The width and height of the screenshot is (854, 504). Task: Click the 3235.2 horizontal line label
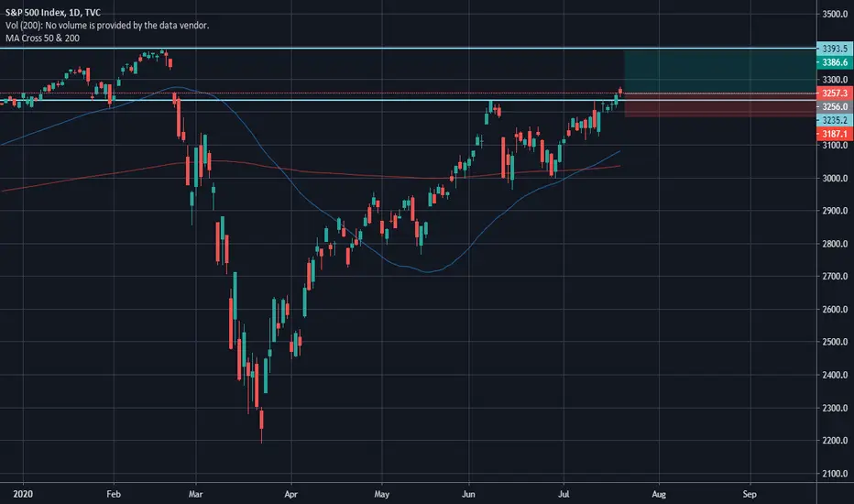coord(835,120)
